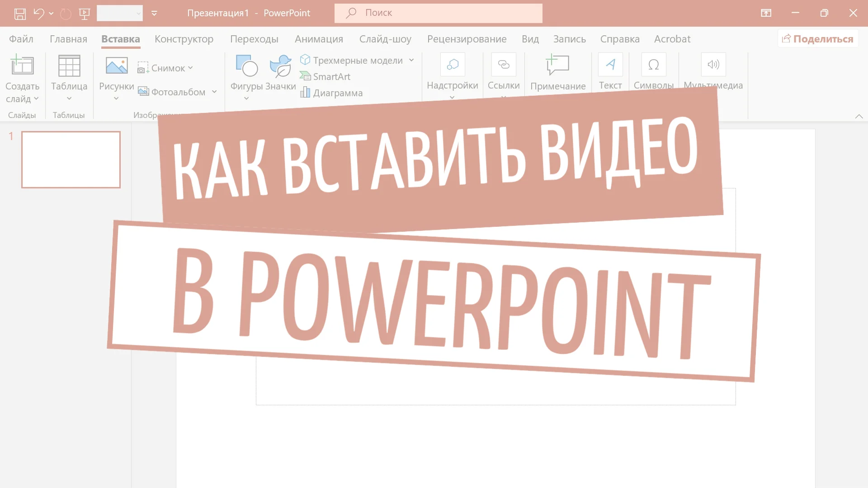Expand the Создать слайд dropdown
The image size is (868, 488).
pos(36,99)
